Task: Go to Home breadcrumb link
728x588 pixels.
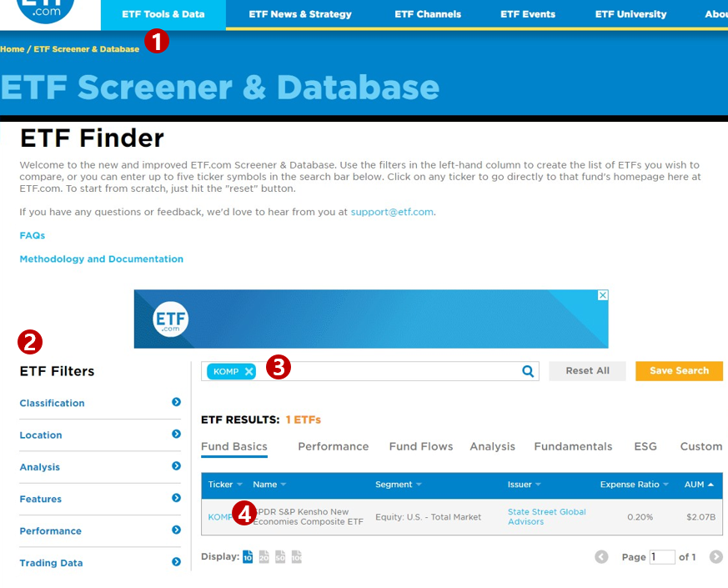Action: [x=12, y=49]
